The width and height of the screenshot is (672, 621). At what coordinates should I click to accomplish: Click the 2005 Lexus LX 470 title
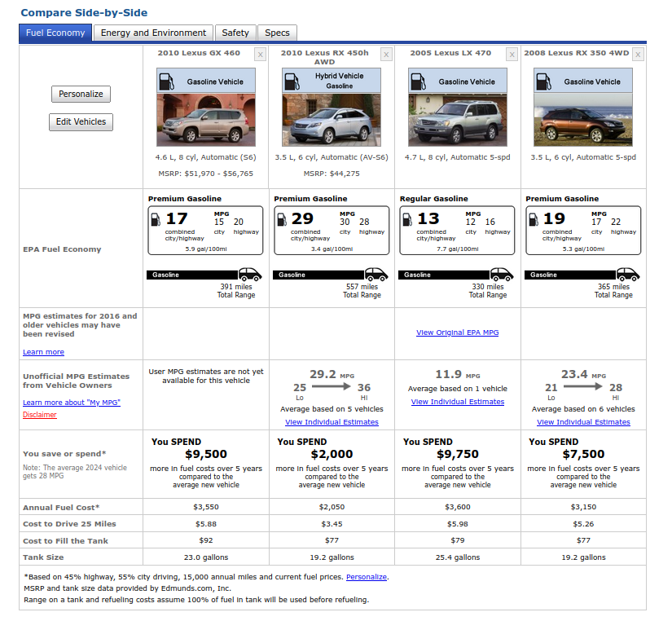[450, 53]
